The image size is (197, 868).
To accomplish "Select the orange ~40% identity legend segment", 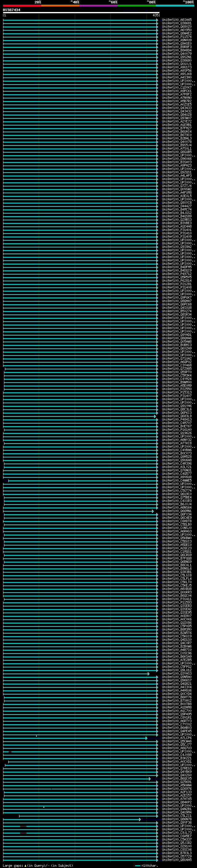I will tap(60, 6).
